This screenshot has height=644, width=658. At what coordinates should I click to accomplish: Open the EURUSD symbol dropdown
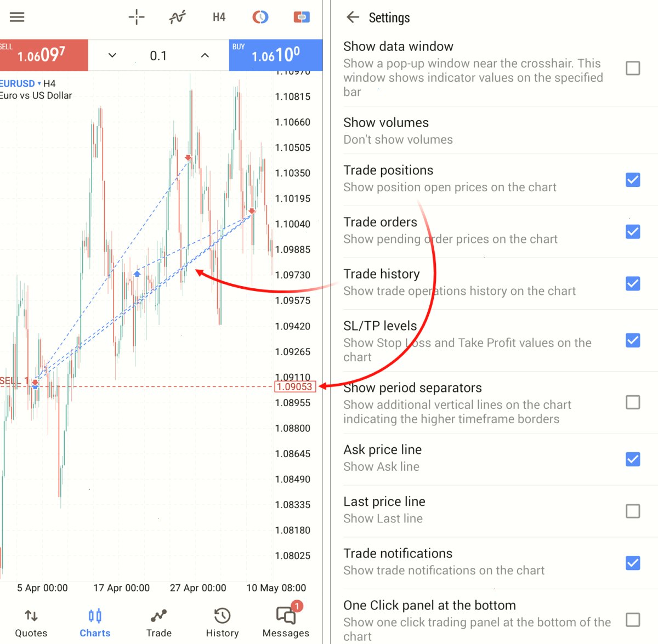tap(20, 83)
